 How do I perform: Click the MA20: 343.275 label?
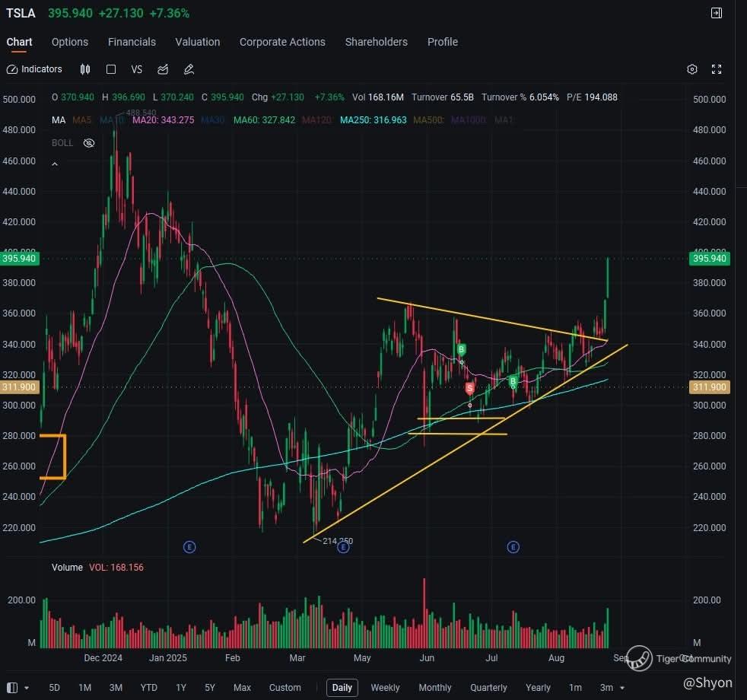click(164, 120)
